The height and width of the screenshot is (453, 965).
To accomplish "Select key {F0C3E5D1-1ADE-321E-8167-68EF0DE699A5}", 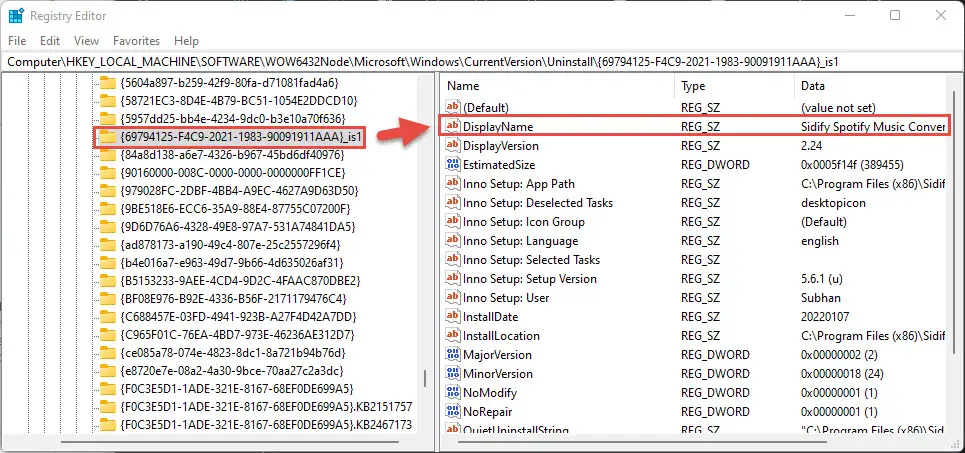I will click(237, 389).
